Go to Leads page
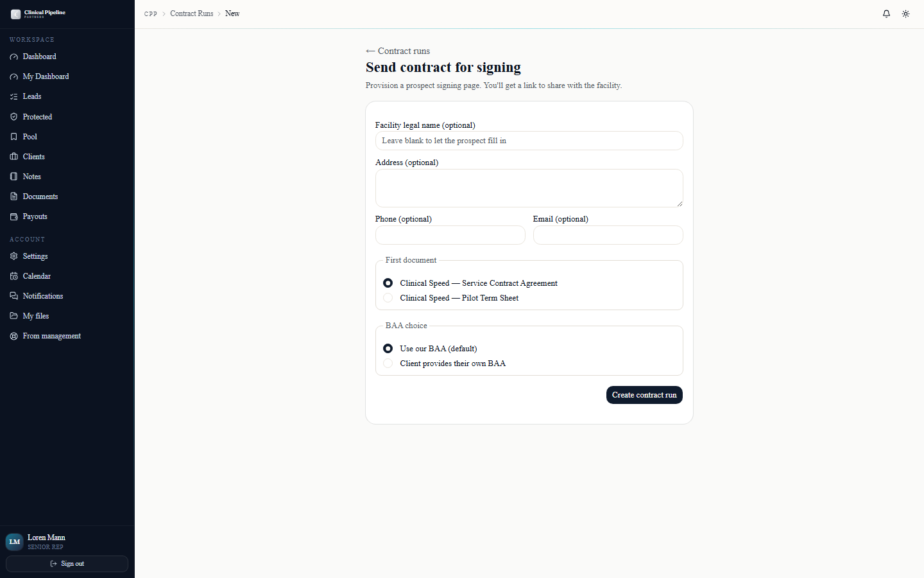This screenshot has height=578, width=924. (67, 96)
